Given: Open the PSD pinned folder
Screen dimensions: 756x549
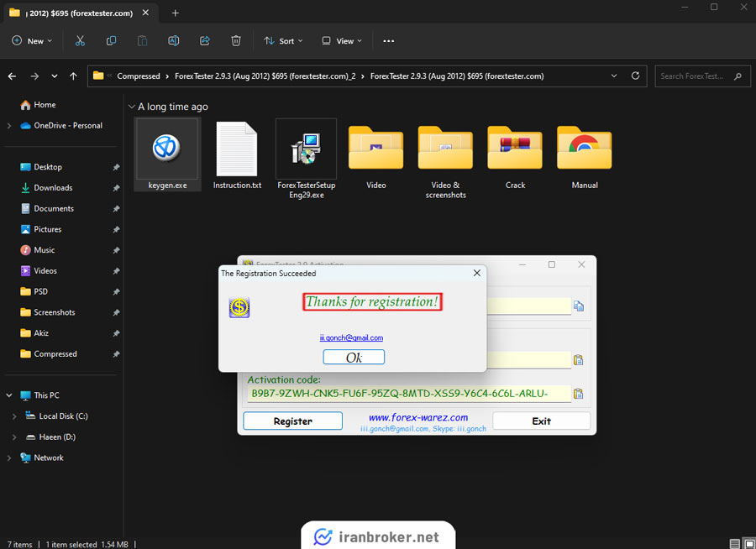Looking at the screenshot, I should [x=34, y=291].
